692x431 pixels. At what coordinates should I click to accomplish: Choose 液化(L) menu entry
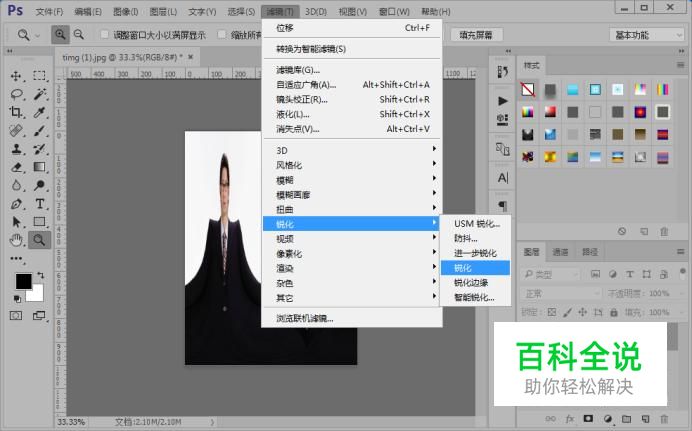tap(352, 114)
